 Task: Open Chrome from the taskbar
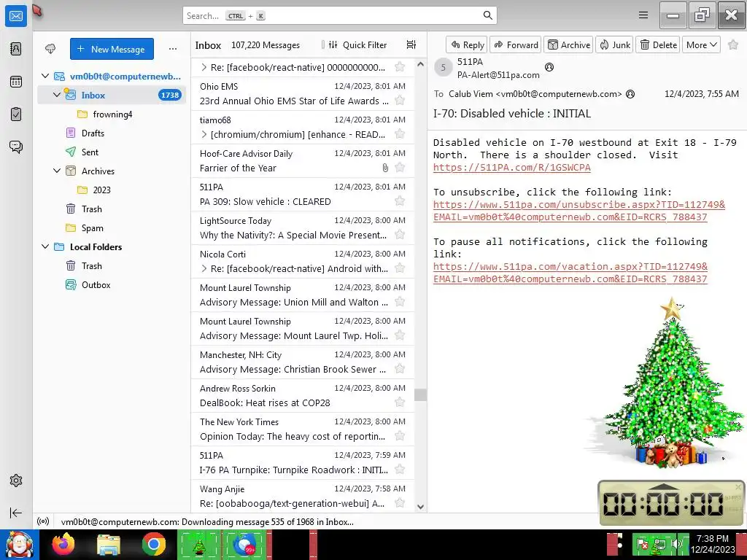(153, 544)
